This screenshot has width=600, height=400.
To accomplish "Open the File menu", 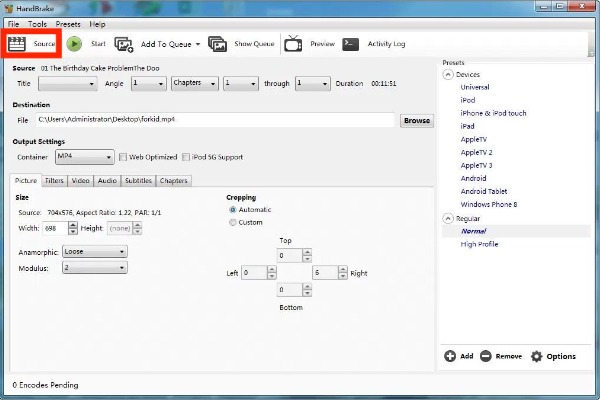I will point(13,24).
